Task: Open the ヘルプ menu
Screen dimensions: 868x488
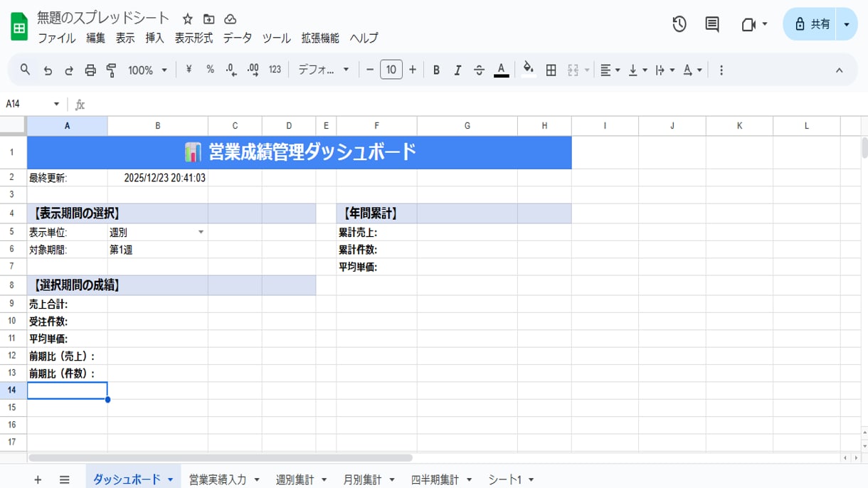Action: coord(364,38)
